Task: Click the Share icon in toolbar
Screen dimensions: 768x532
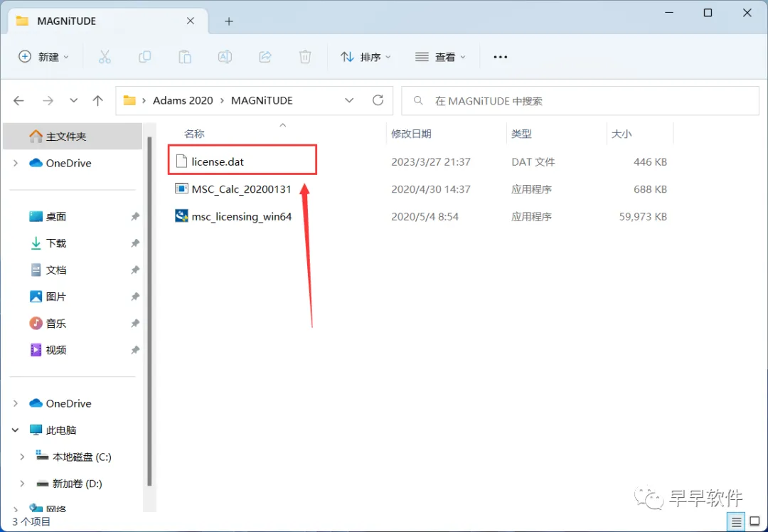Action: [x=265, y=57]
